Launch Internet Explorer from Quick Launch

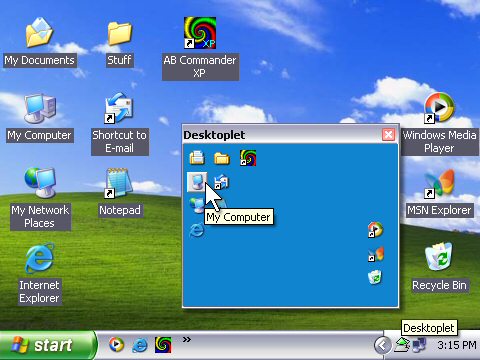pyautogui.click(x=140, y=345)
